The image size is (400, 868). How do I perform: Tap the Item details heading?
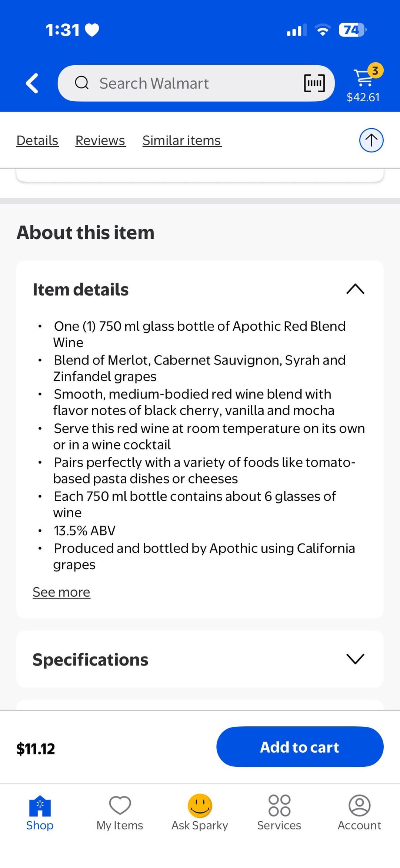pos(81,290)
